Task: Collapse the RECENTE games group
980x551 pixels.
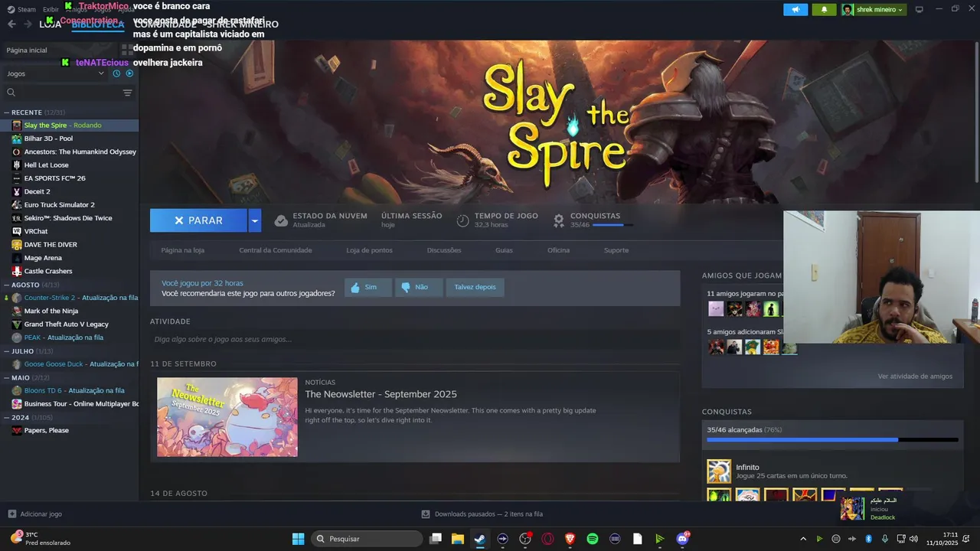Action: coord(7,112)
